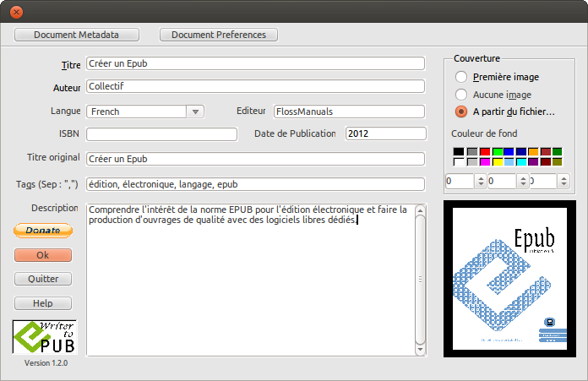
Task: Pick the maroon color swatch
Action: coord(546,161)
